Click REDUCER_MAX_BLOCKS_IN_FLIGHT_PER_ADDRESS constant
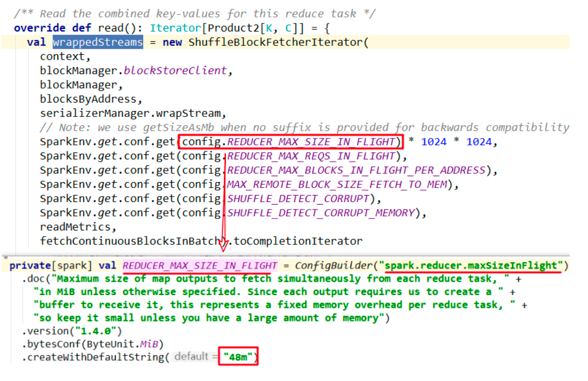588x381 pixels. [356, 170]
